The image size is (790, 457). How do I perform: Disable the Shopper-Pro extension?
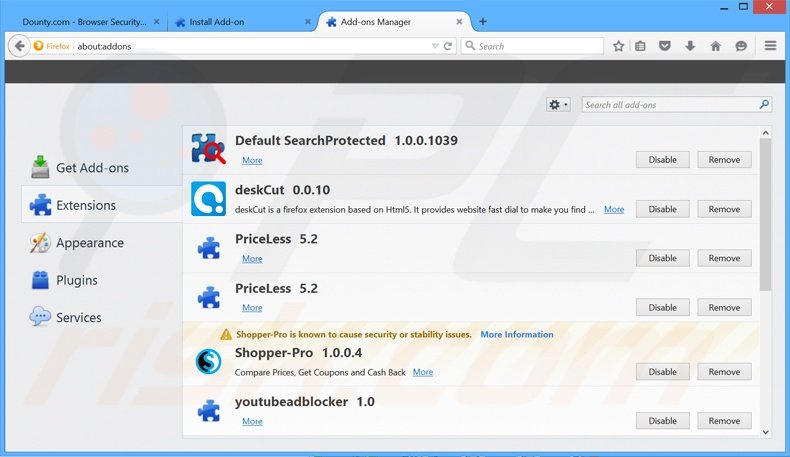click(663, 372)
